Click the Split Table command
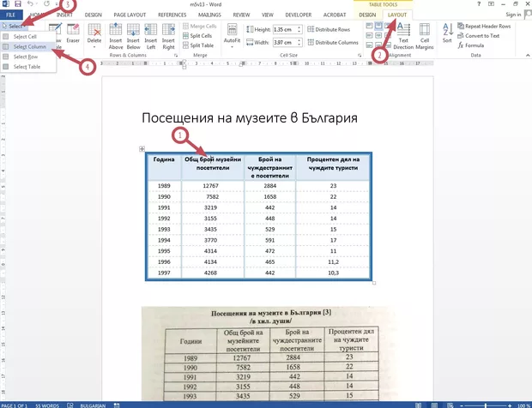Image resolution: width=532 pixels, height=408 pixels. click(x=198, y=45)
